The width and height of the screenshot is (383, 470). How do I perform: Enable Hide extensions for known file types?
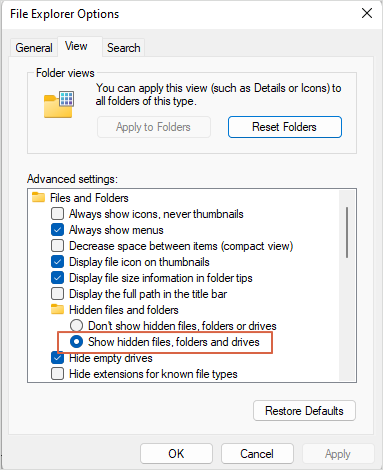coord(57,374)
